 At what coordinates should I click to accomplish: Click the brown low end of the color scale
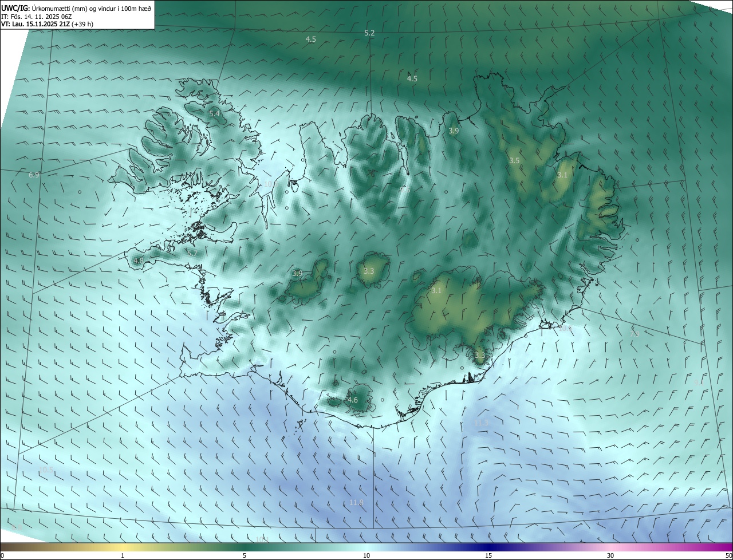pyautogui.click(x=11, y=547)
